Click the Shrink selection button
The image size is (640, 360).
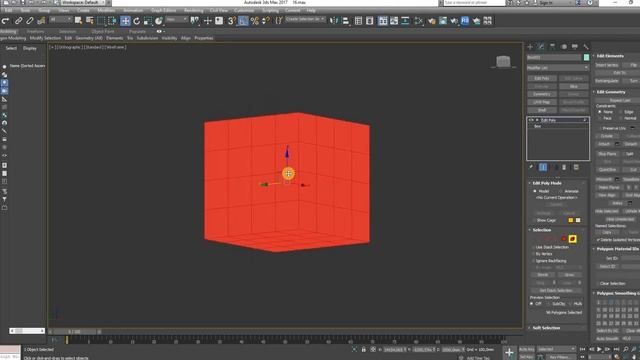[542, 275]
